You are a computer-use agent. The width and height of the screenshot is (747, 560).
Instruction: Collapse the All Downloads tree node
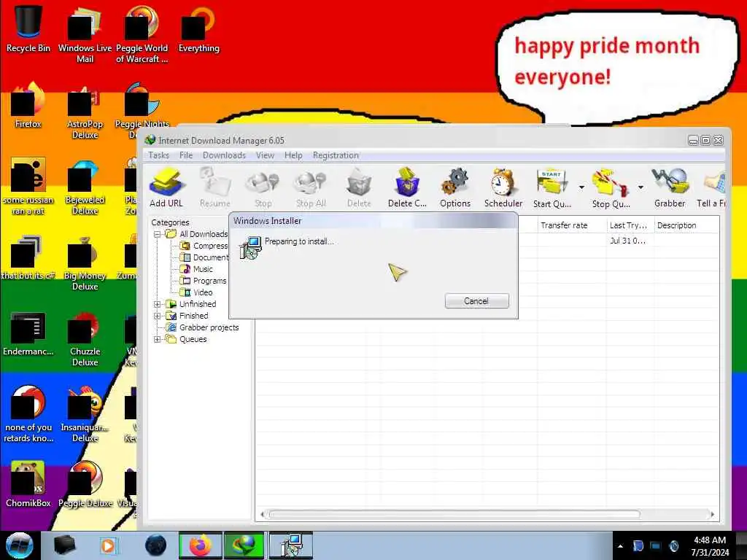(158, 234)
